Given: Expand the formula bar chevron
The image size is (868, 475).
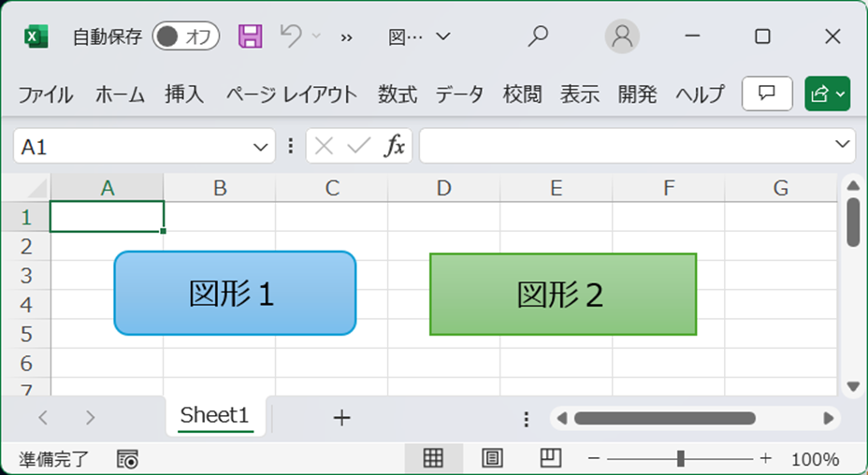Looking at the screenshot, I should pos(842,145).
